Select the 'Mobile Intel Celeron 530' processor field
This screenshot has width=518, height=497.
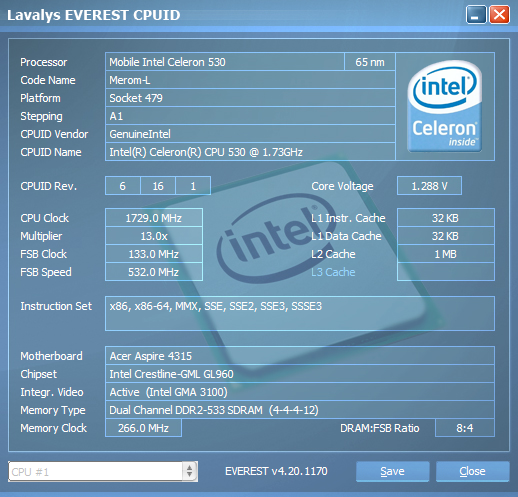225,62
